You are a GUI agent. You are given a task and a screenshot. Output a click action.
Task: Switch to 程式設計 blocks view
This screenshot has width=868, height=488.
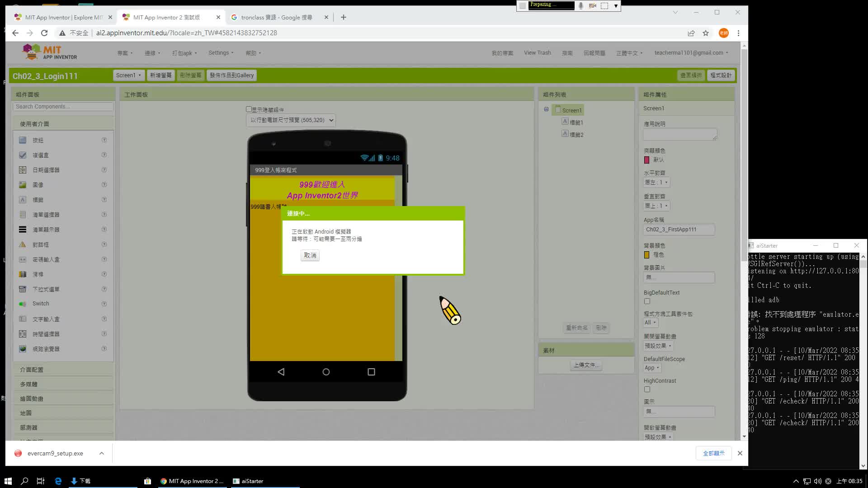[721, 75]
